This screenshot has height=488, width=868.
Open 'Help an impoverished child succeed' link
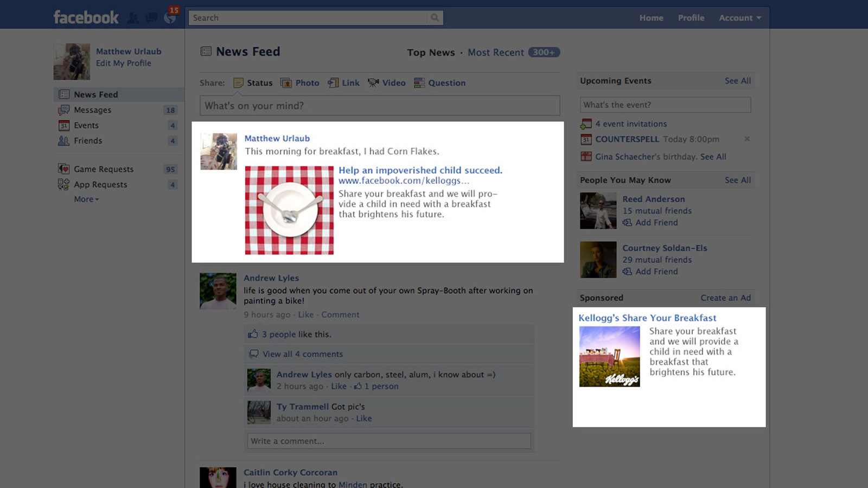[x=420, y=170]
